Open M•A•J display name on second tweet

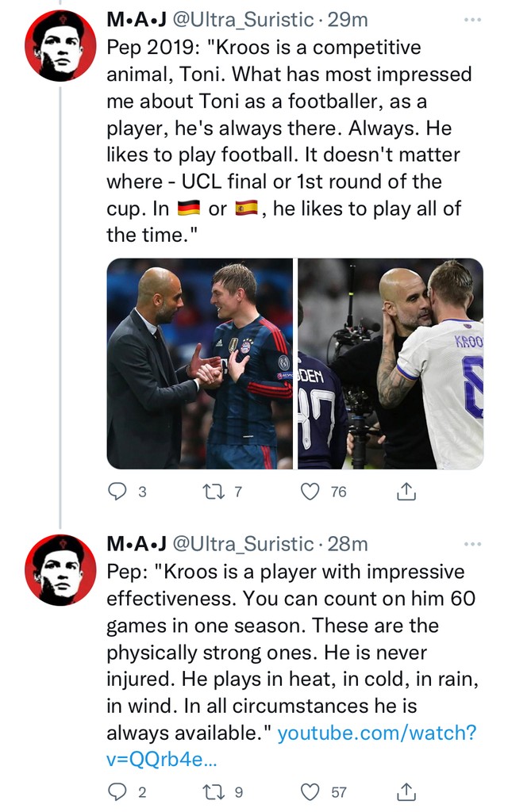(x=137, y=544)
